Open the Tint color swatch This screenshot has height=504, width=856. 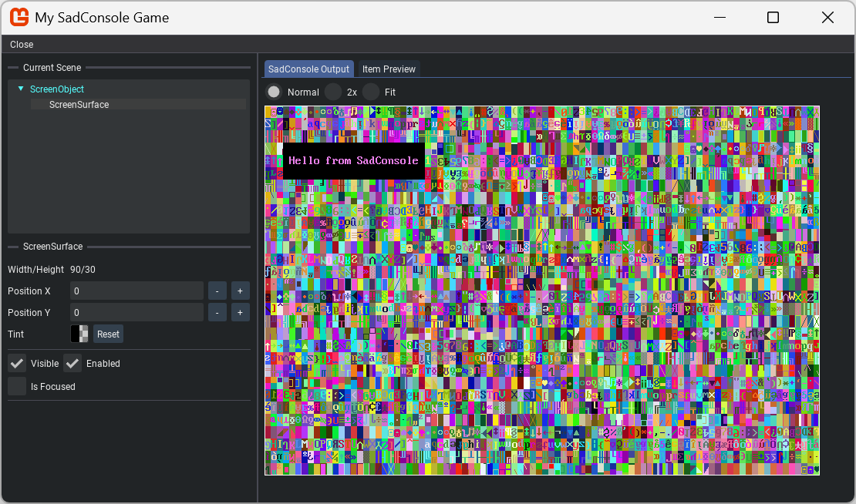tap(79, 334)
